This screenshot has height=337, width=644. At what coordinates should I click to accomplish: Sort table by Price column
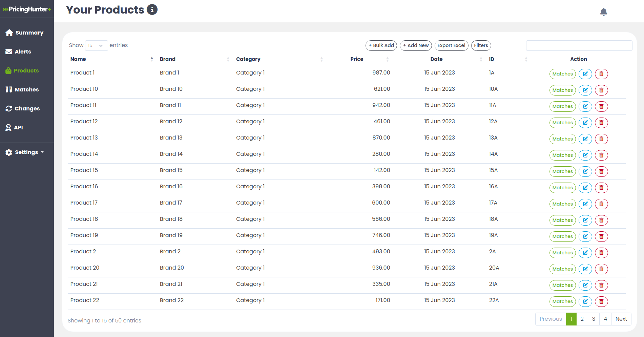tap(357, 59)
